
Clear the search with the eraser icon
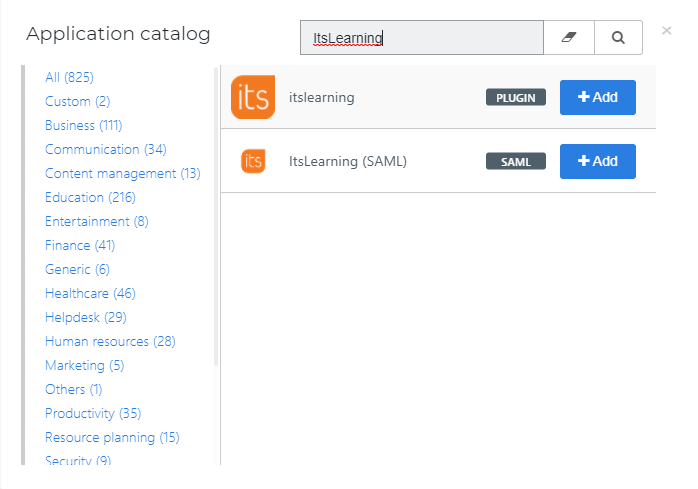(569, 37)
